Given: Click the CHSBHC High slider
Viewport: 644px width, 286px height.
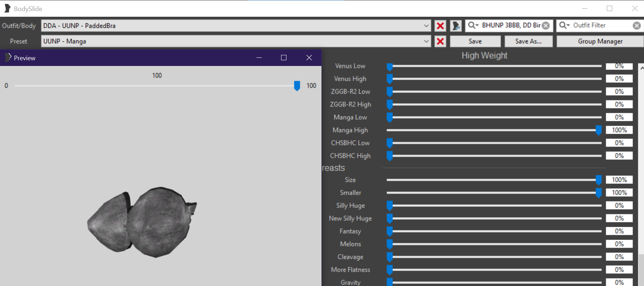Looking at the screenshot, I should (x=494, y=156).
